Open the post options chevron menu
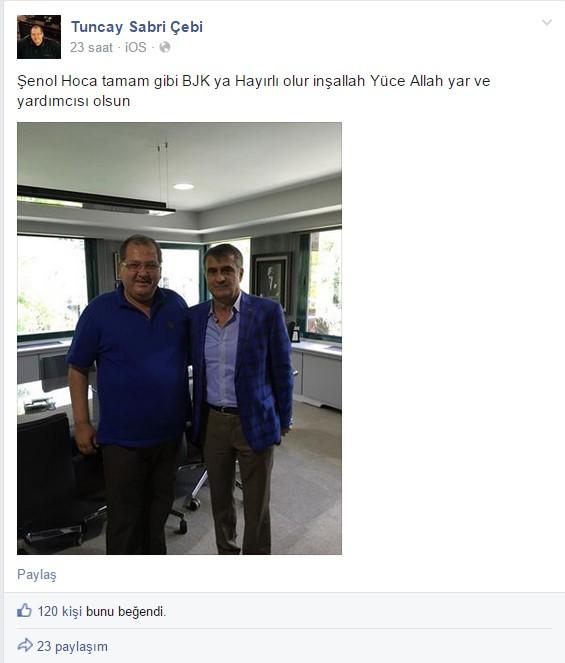The height and width of the screenshot is (663, 565). [547, 22]
